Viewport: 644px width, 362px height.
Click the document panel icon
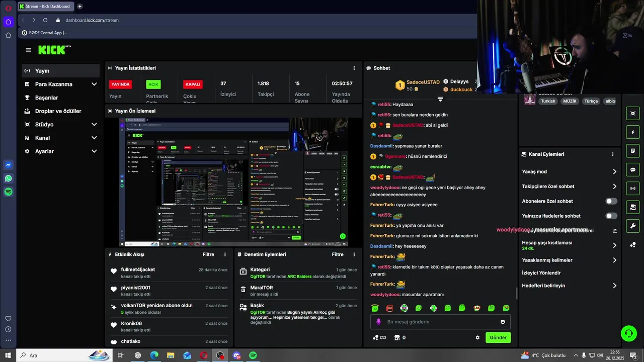[x=633, y=151]
